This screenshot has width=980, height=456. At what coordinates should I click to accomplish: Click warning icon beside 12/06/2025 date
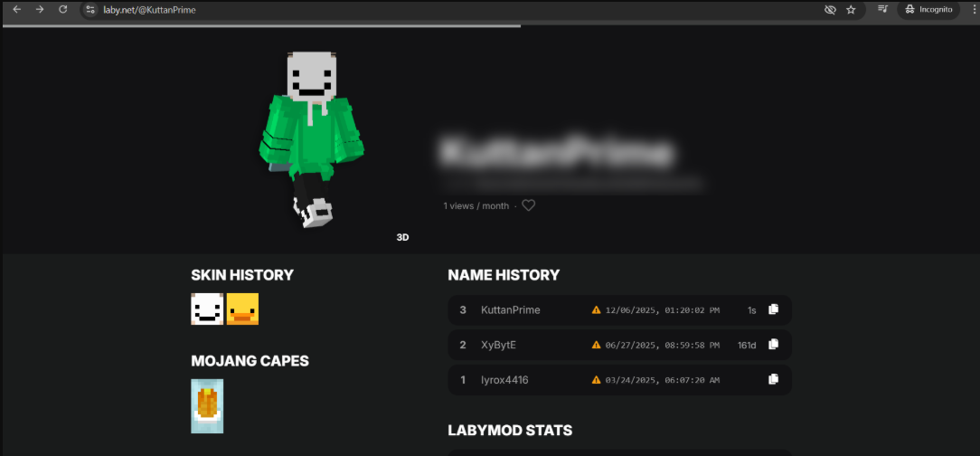coord(597,309)
